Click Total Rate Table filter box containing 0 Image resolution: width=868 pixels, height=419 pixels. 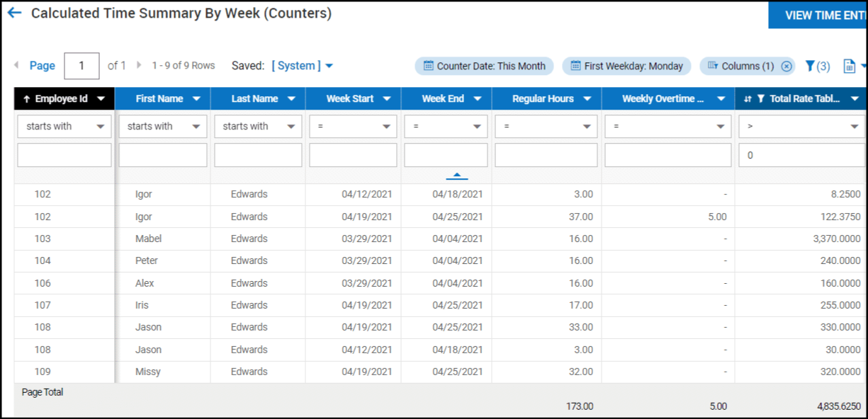tap(802, 155)
